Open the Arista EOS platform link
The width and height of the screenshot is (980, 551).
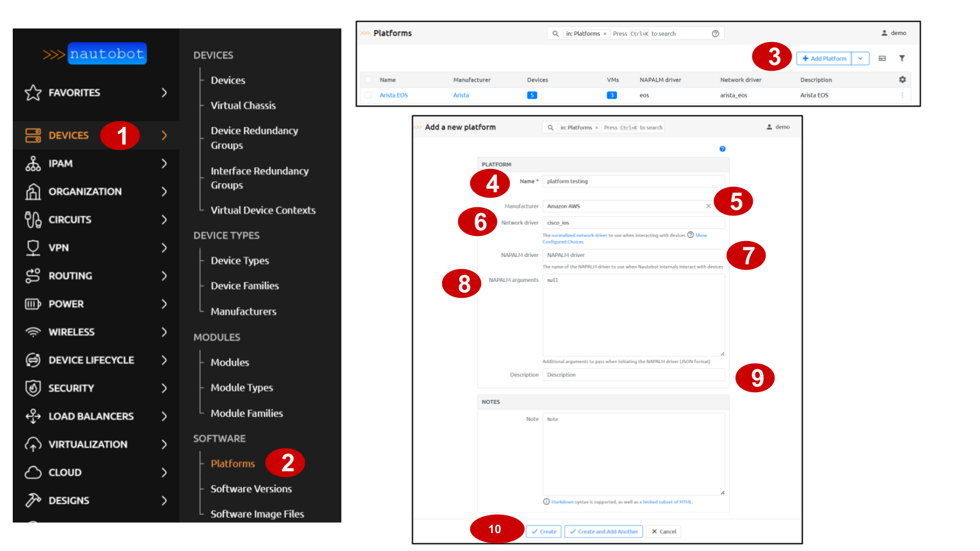coord(393,95)
